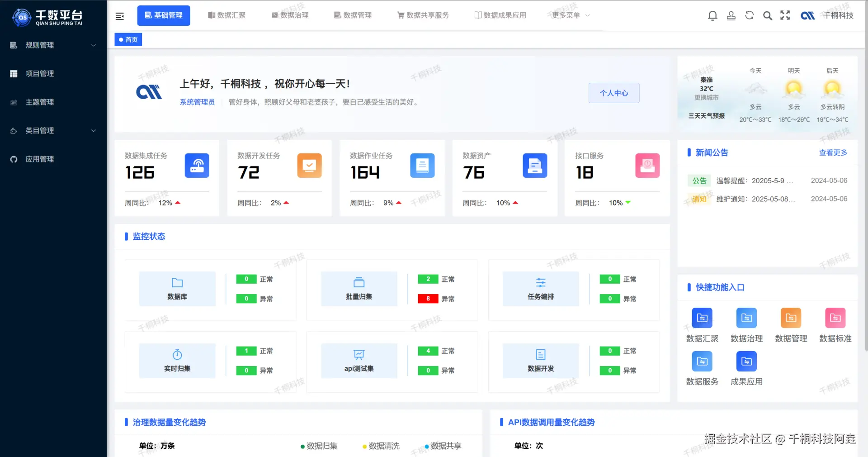Open the 更多菜单 dropdown
Viewport: 868px width, 457px height.
click(569, 15)
